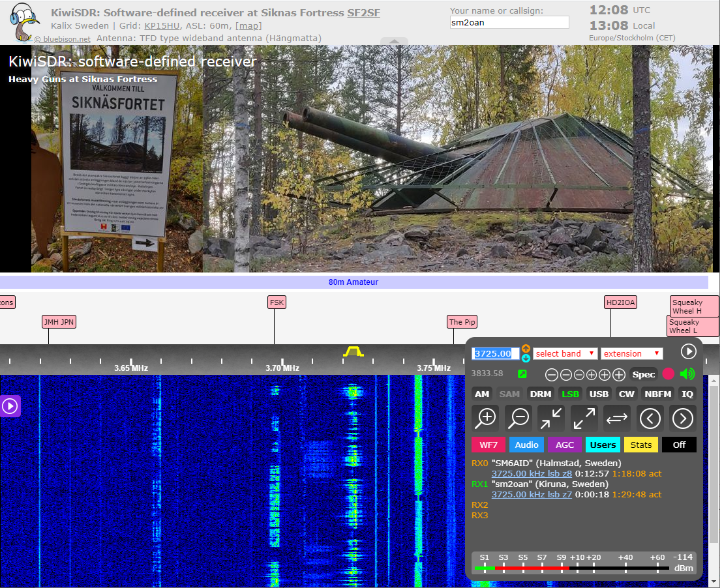
Task: Open the [map] link
Action: (248, 26)
